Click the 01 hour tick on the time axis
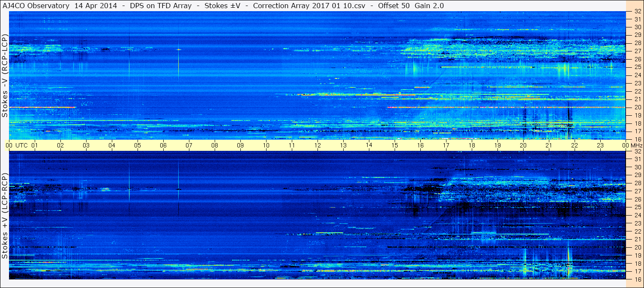Image resolution: width=644 pixels, height=288 pixels. point(35,145)
